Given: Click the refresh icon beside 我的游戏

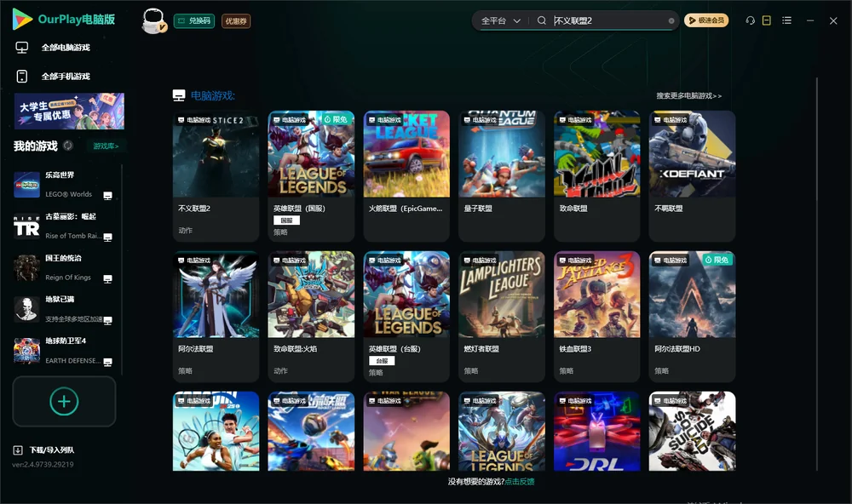Looking at the screenshot, I should pyautogui.click(x=68, y=146).
